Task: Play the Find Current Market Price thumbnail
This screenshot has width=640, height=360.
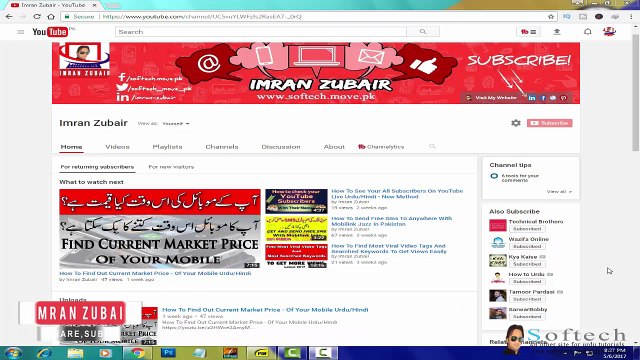Action: [x=160, y=228]
